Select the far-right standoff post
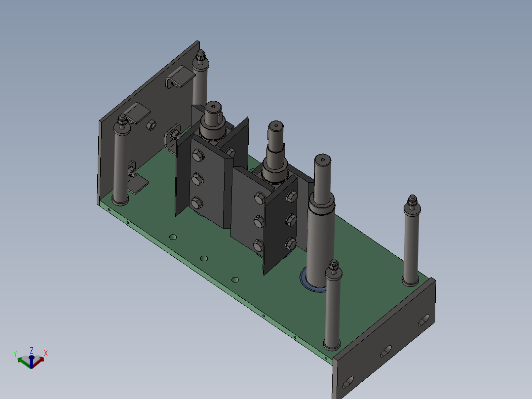This screenshot has height=399, width=532. (412, 241)
